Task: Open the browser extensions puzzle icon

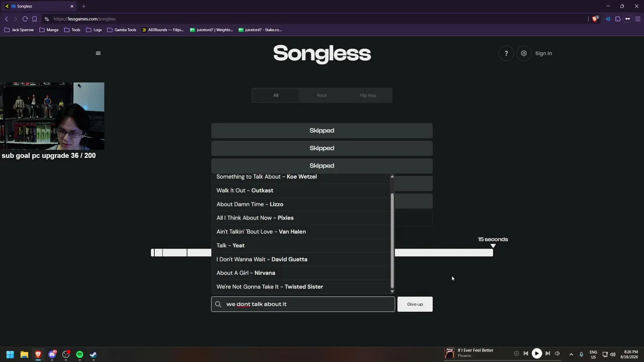Action: coord(618,19)
